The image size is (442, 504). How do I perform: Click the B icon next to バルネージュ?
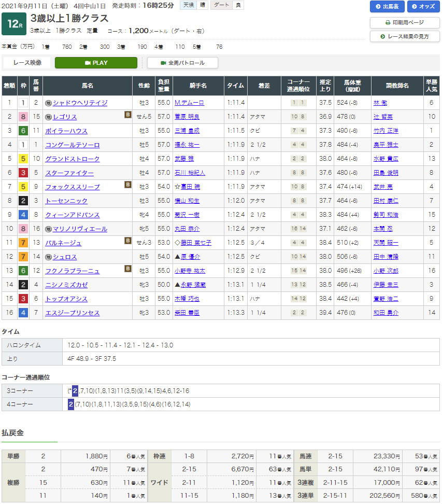click(x=127, y=241)
